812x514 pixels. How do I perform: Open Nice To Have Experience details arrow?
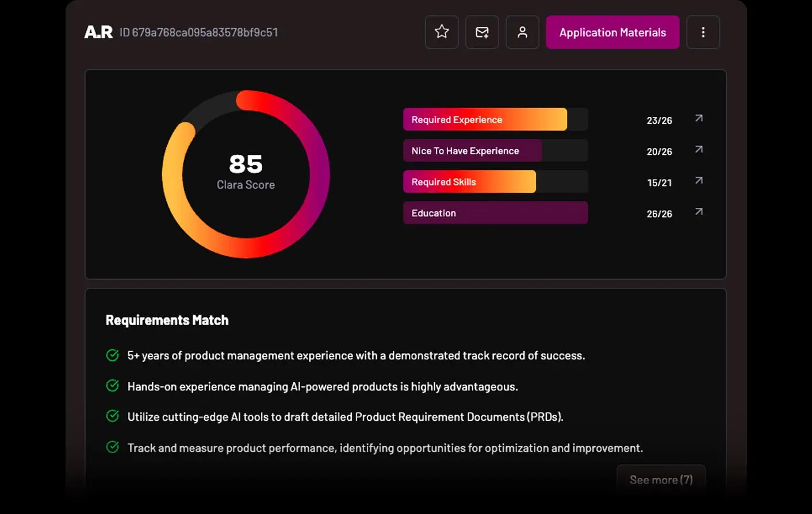coord(699,149)
